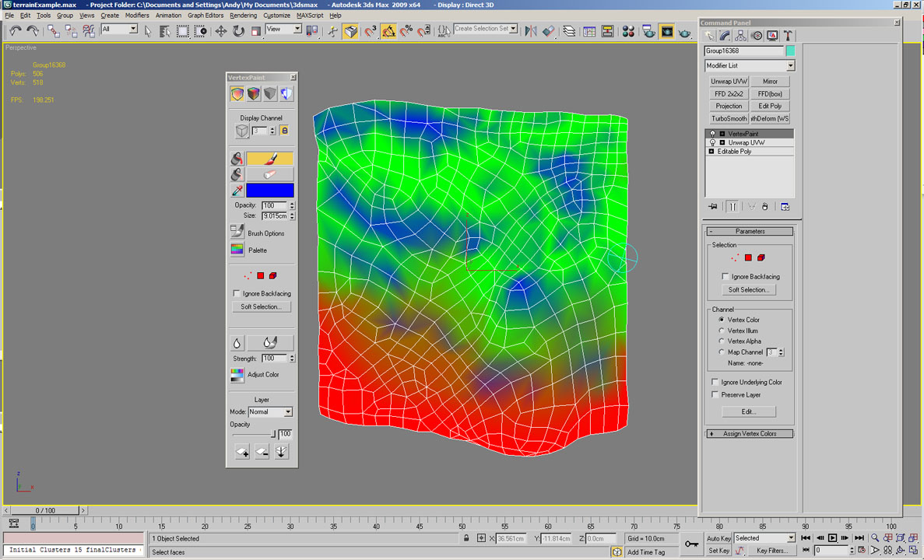This screenshot has width=924, height=560.
Task: Open the Modifiers menu
Action: (x=137, y=16)
